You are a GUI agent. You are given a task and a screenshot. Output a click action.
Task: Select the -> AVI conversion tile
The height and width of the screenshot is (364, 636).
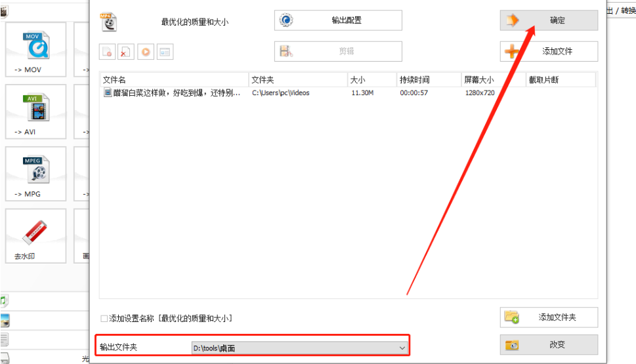pyautogui.click(x=35, y=111)
